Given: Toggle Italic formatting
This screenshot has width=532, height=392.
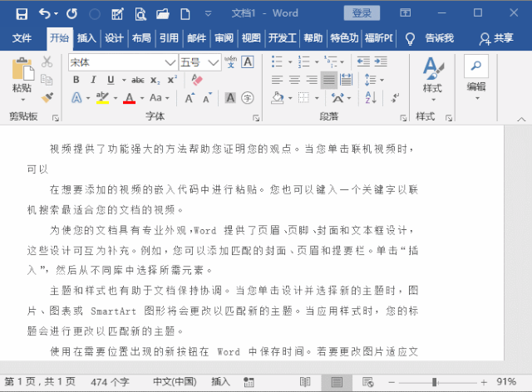Looking at the screenshot, I should (x=93, y=80).
